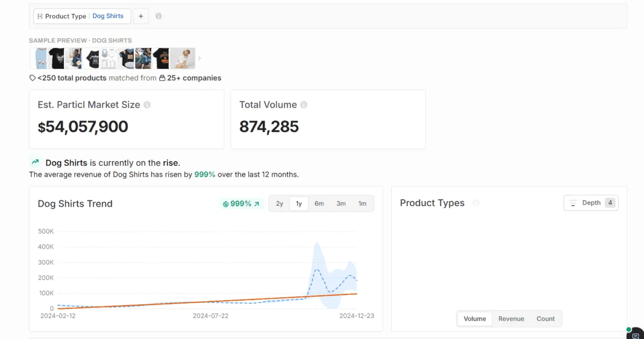Switch Product Types view to Count

546,319
